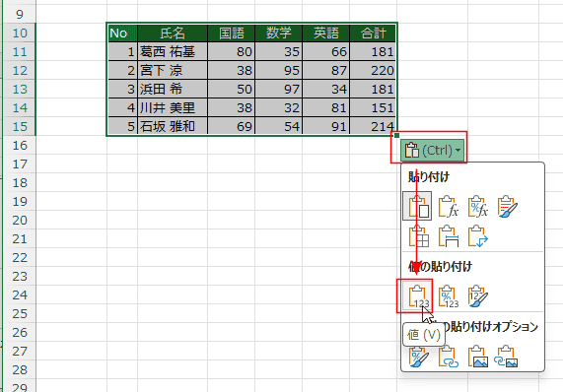Paste Values only with 123 icon
Image resolution: width=563 pixels, height=392 pixels.
click(x=418, y=295)
